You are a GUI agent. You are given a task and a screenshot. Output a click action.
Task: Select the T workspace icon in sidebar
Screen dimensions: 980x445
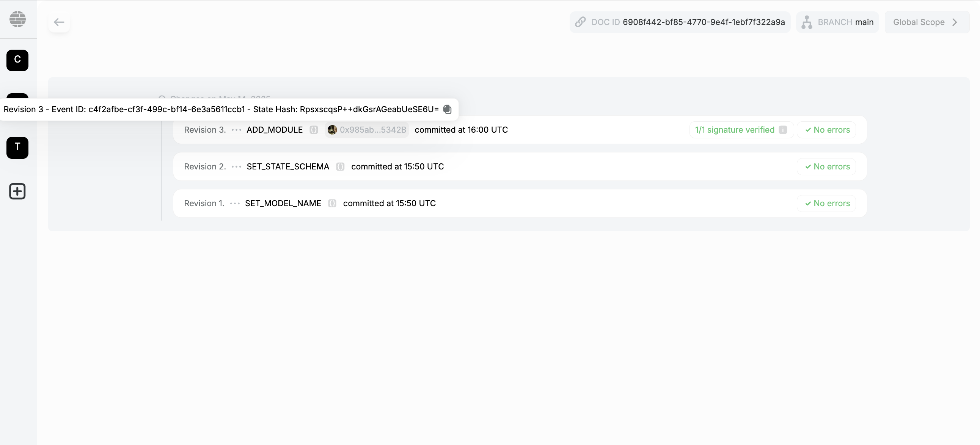pos(17,148)
